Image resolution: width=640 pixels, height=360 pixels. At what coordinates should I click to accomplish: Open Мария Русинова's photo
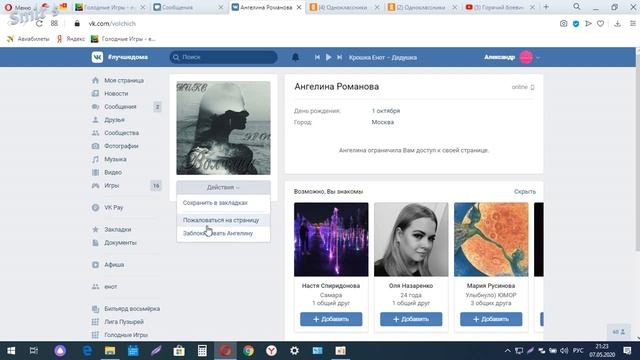click(x=491, y=240)
